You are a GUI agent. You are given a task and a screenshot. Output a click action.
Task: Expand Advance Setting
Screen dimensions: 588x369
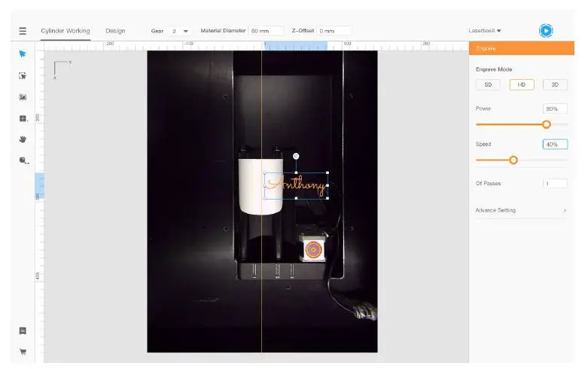coord(521,210)
